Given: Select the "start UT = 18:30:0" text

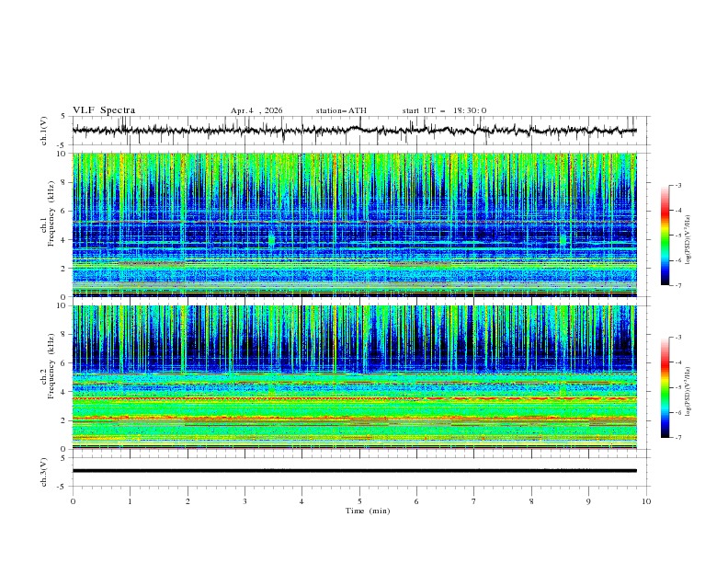Looking at the screenshot, I should tap(444, 110).
